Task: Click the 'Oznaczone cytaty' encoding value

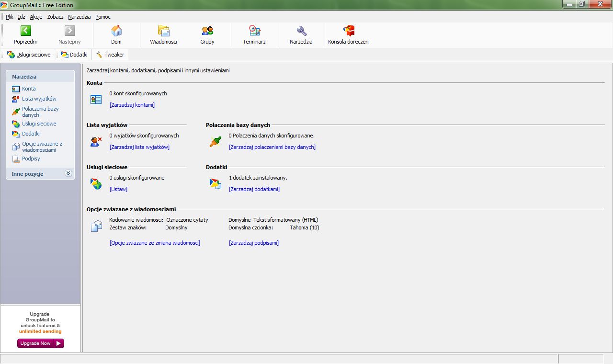Action: (187, 220)
